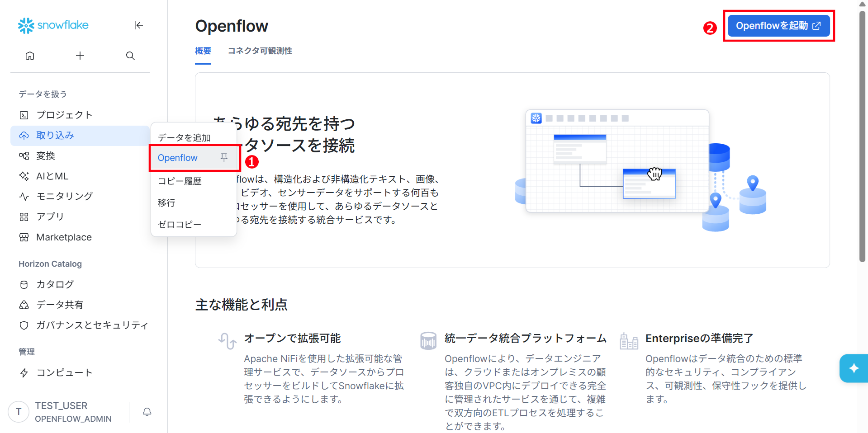This screenshot has width=868, height=433.
Task: Click the TEST_USER avatar circle
Action: point(19,412)
